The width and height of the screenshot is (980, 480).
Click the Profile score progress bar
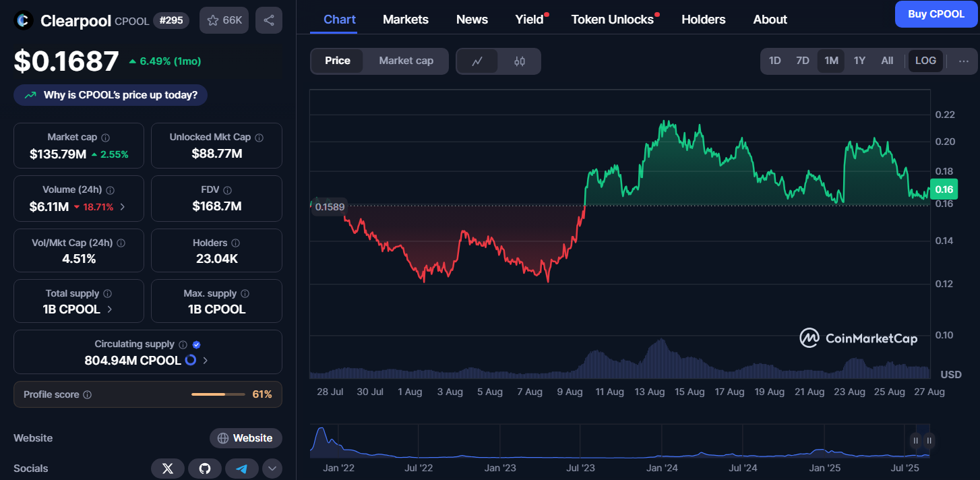(218, 394)
